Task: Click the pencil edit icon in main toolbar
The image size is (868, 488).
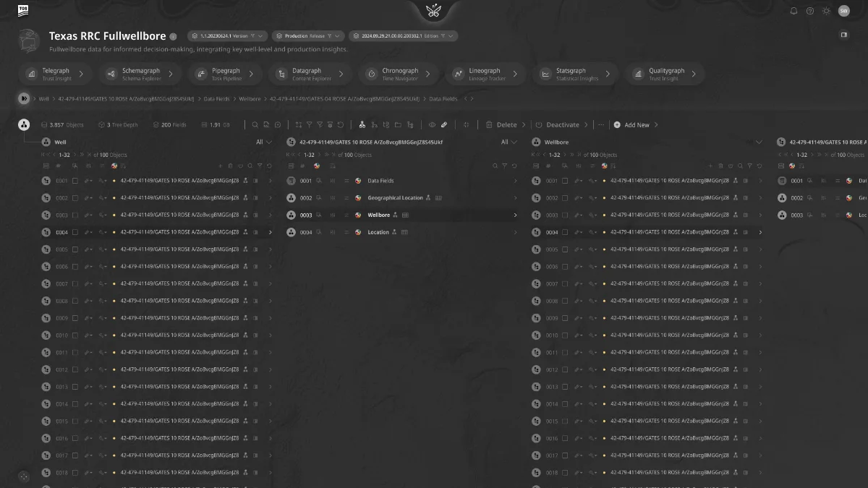Action: 444,125
